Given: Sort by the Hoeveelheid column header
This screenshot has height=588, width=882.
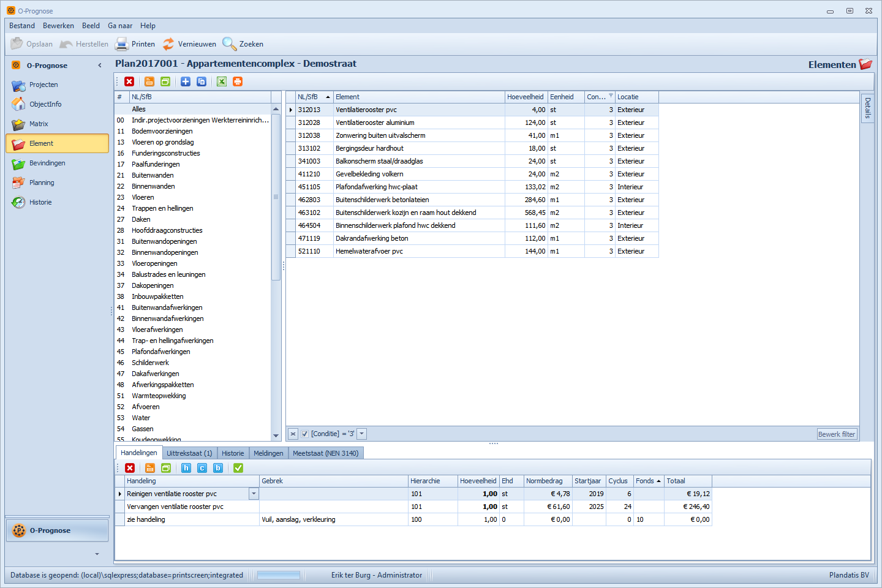Looking at the screenshot, I should coord(525,97).
